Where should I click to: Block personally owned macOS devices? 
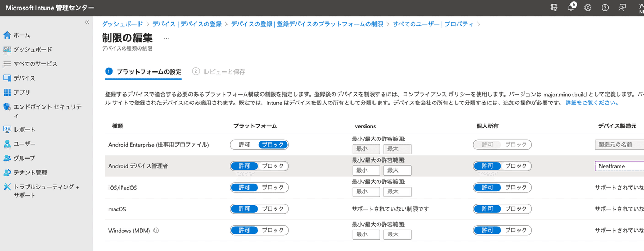coord(516,209)
